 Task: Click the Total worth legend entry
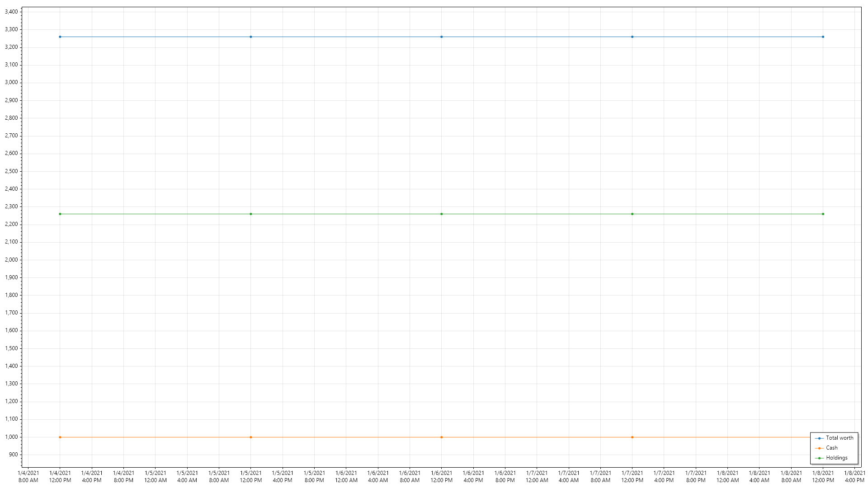pos(839,438)
